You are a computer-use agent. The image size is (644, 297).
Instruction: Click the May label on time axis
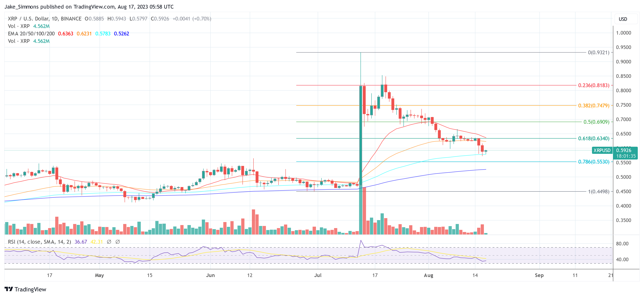click(x=99, y=275)
